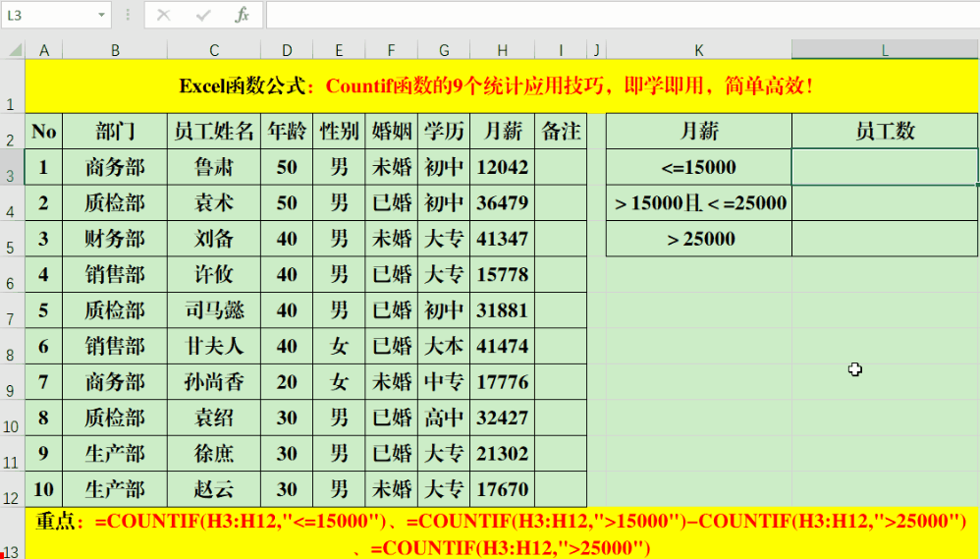
Task: Click into the formula bar input area
Action: tap(623, 15)
